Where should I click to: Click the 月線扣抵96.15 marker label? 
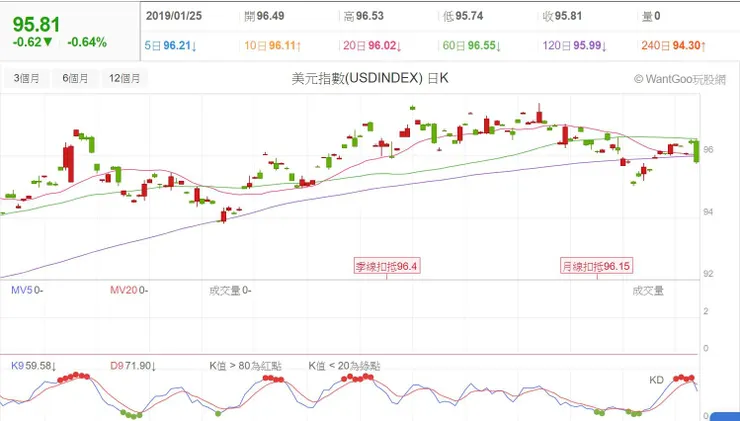point(596,266)
